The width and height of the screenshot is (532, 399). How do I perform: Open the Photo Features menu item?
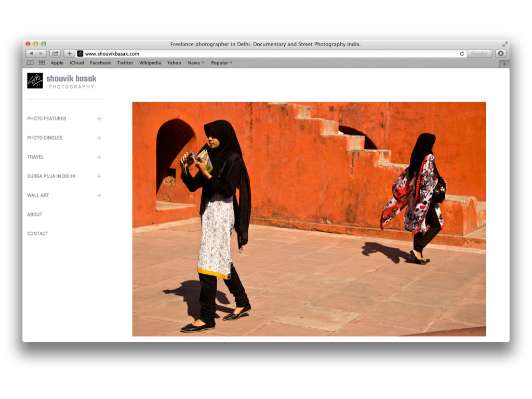(x=46, y=118)
